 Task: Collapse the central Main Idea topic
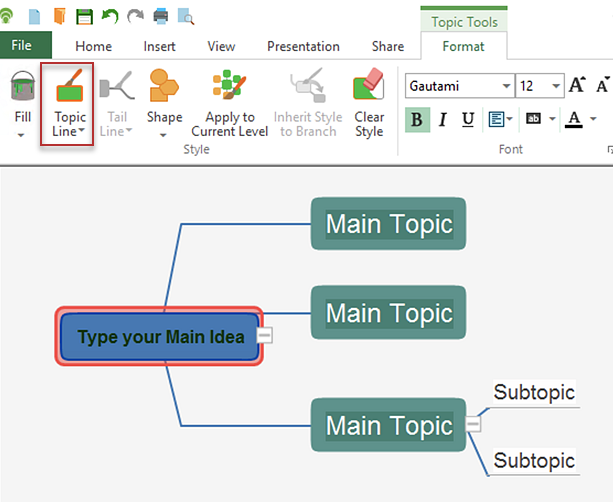(265, 335)
